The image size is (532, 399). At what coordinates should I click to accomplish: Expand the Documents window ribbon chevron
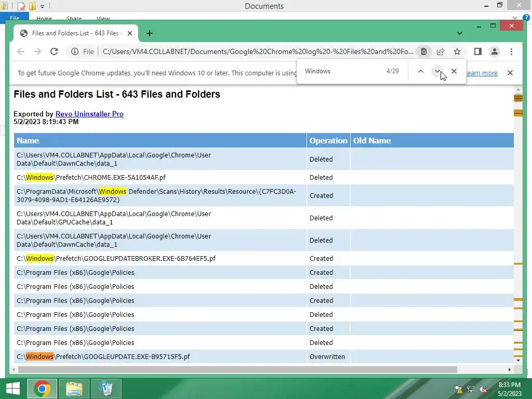[515, 18]
